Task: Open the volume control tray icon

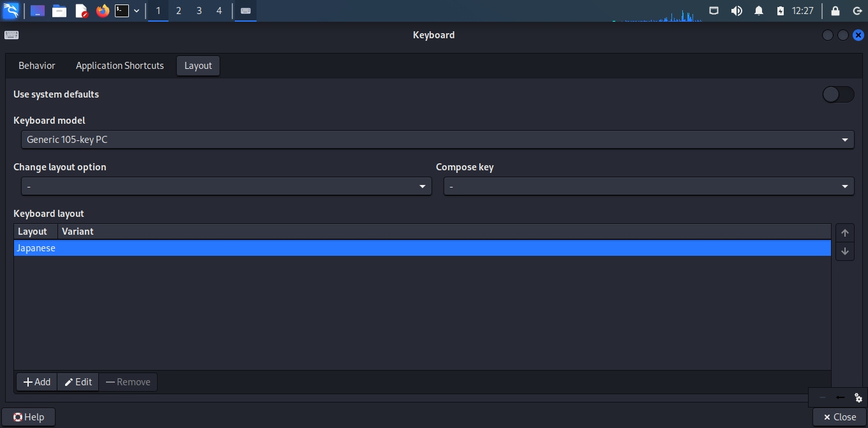Action: point(737,11)
